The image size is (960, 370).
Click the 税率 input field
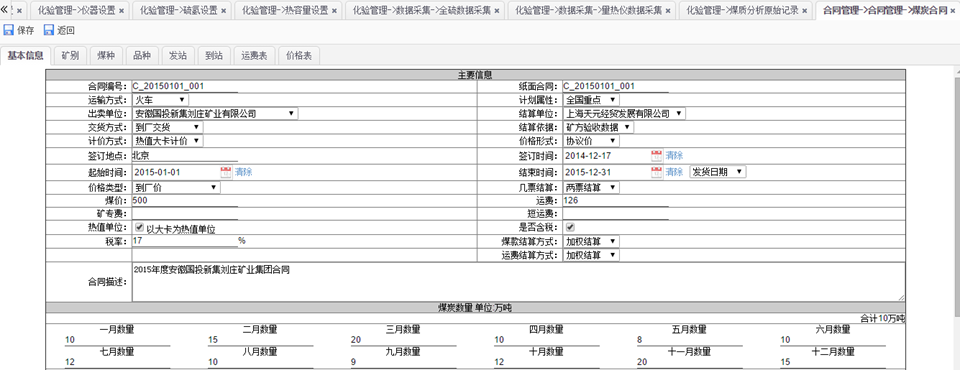click(185, 241)
